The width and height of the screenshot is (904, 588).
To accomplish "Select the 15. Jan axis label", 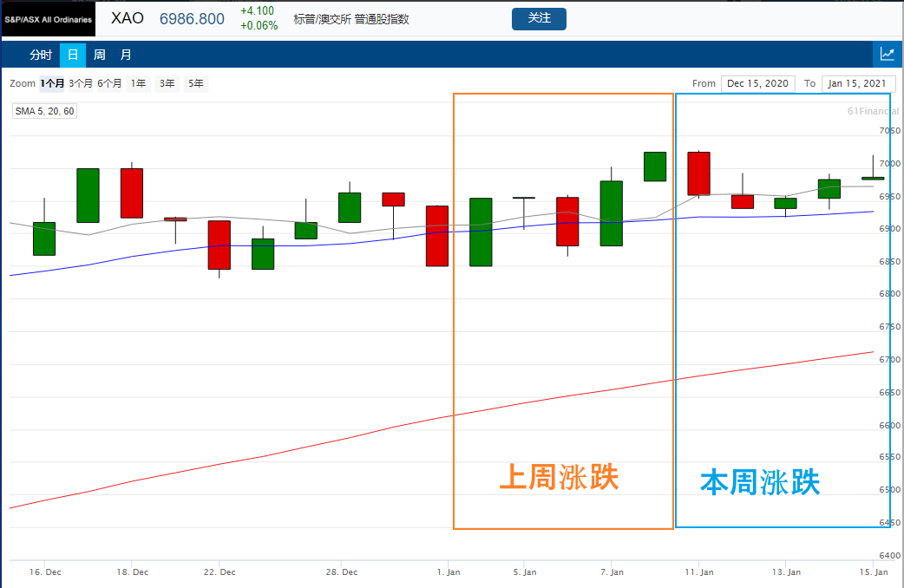I will click(874, 572).
